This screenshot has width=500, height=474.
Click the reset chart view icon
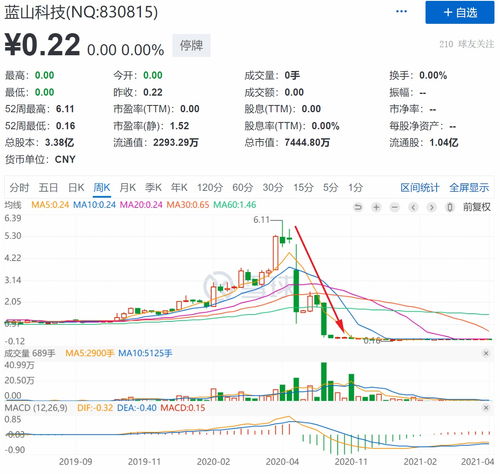[x=358, y=208]
